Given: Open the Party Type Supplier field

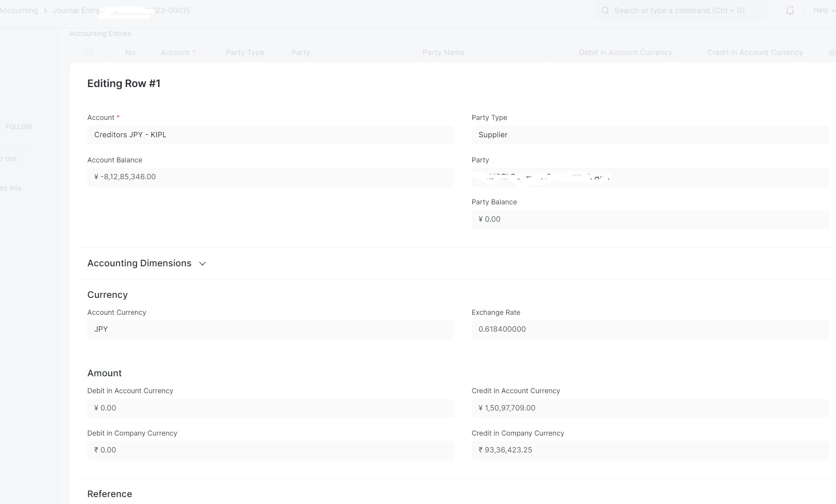Looking at the screenshot, I should tap(650, 135).
